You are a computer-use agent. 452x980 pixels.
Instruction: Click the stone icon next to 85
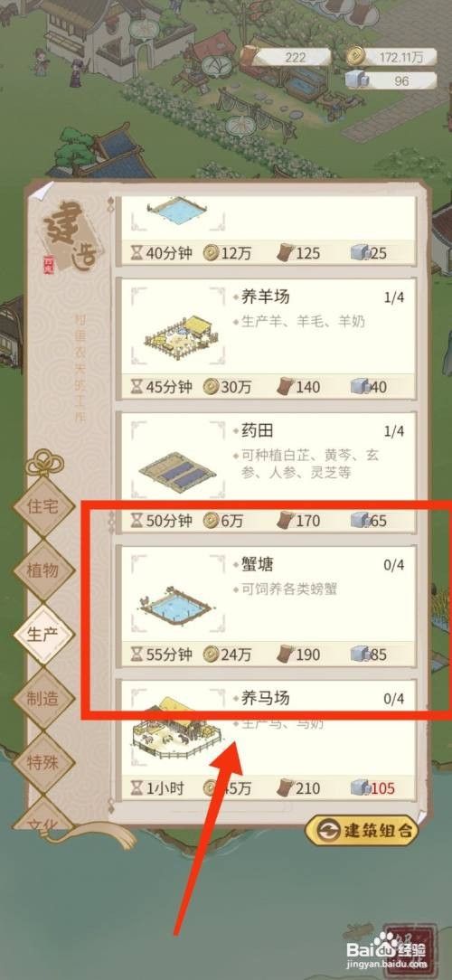click(360, 654)
